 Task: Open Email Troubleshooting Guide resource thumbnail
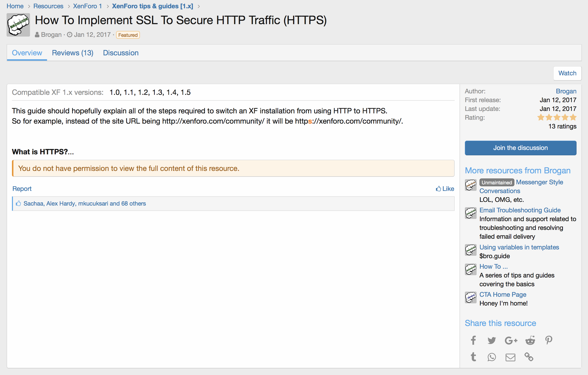[x=470, y=213]
